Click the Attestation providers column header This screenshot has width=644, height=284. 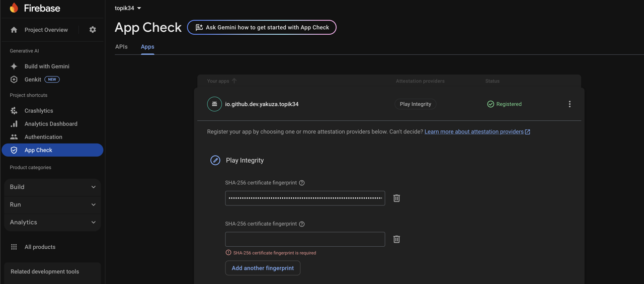click(x=420, y=81)
